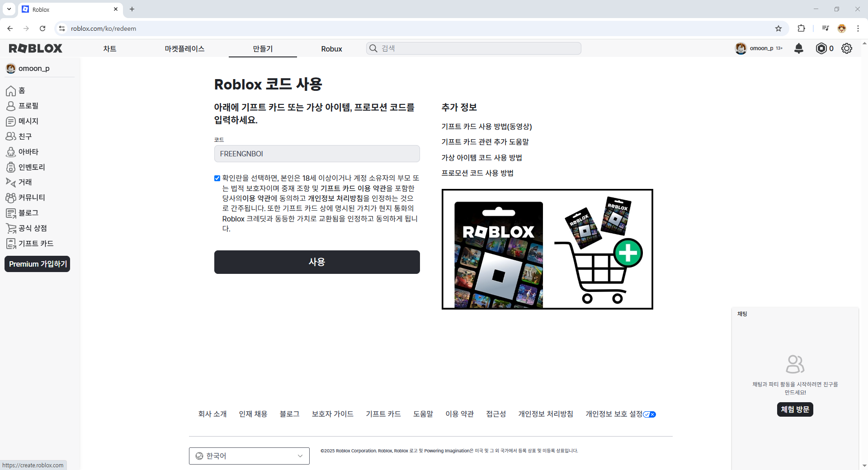This screenshot has height=470, width=868.
Task: Open 기프트 카드 사용 방법(동영상) link
Action: coord(486,127)
